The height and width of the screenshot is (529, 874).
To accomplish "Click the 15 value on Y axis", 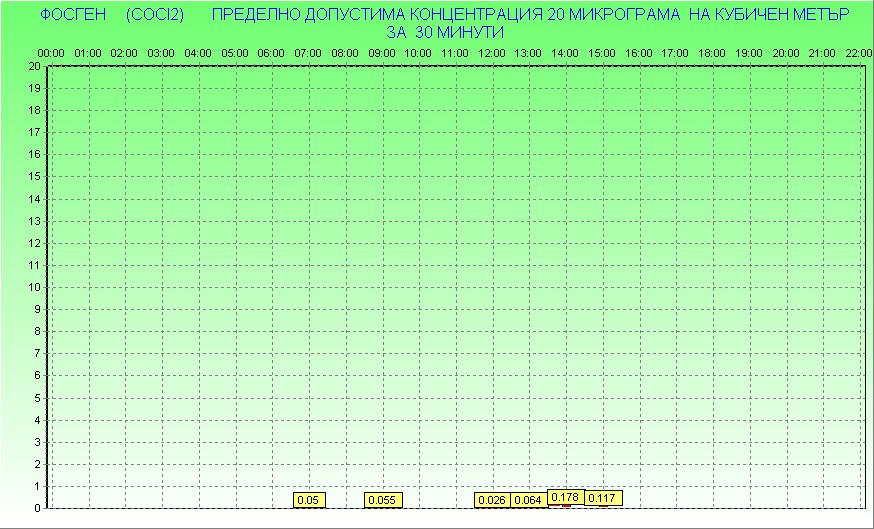I will tap(35, 177).
